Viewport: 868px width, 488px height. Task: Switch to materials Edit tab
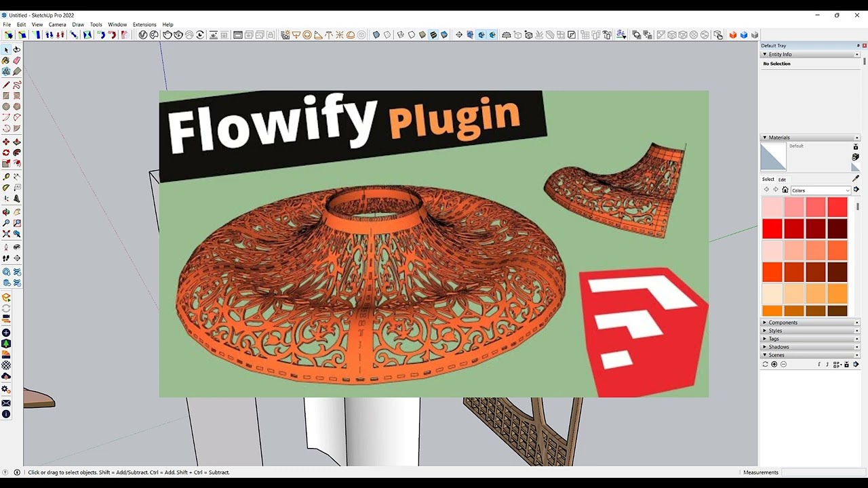click(782, 180)
